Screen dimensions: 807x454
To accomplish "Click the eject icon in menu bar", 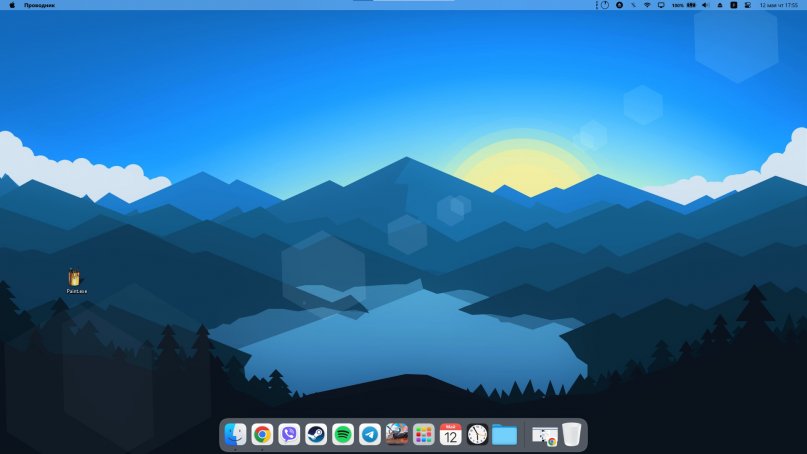I will tap(720, 5).
